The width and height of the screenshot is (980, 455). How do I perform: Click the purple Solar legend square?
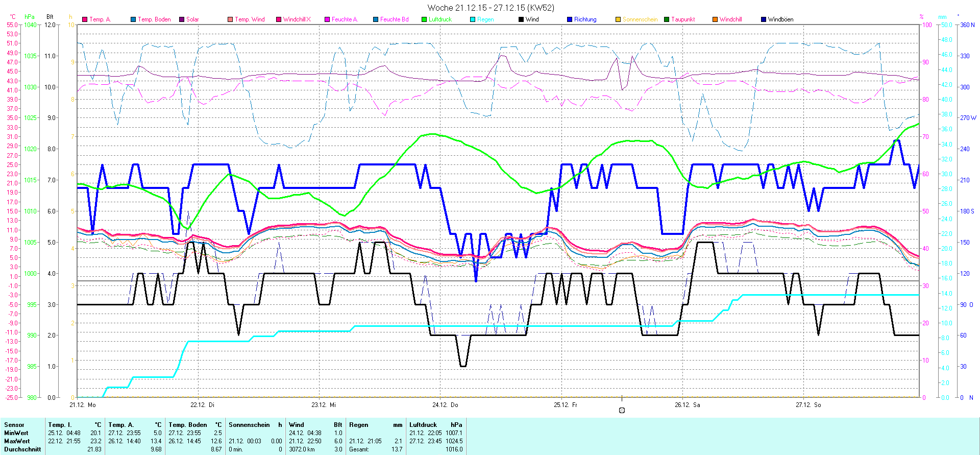click(182, 19)
